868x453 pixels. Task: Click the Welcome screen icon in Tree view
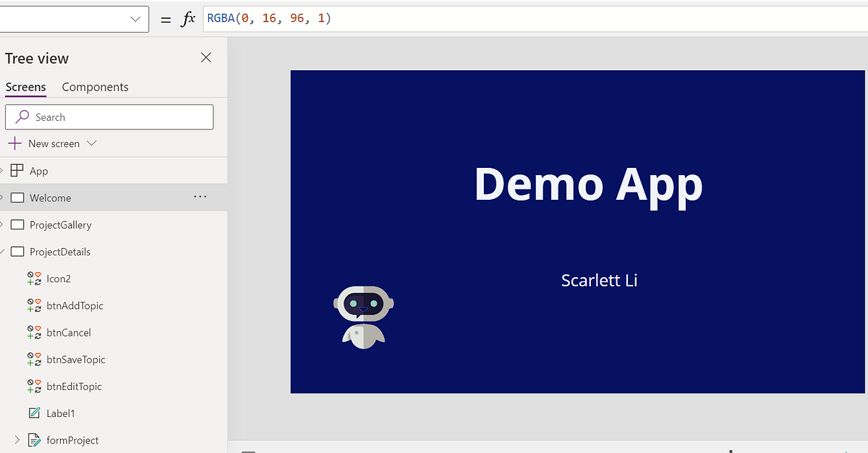pos(17,197)
